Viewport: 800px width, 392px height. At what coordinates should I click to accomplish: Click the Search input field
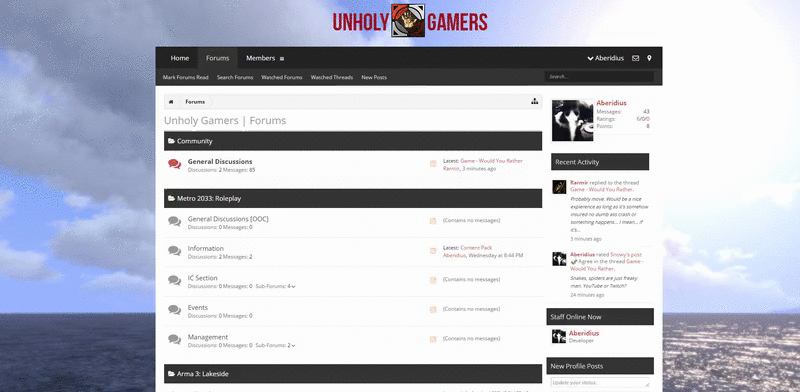[x=599, y=77]
